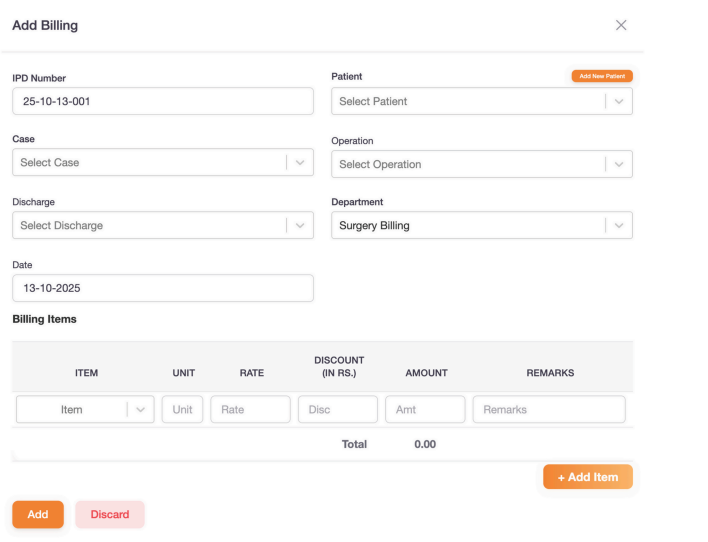
Task: Click the IPD Number input field
Action: pos(162,102)
